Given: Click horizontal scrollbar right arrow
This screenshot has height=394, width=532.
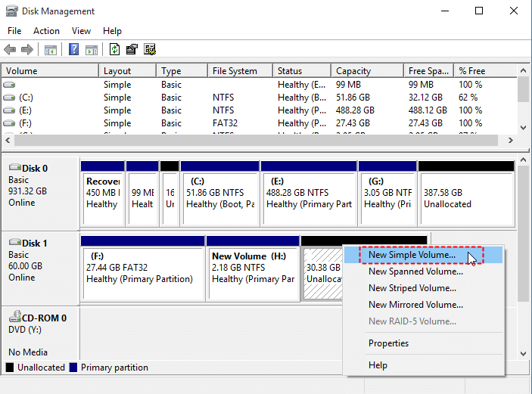Looking at the screenshot, I should [510, 141].
